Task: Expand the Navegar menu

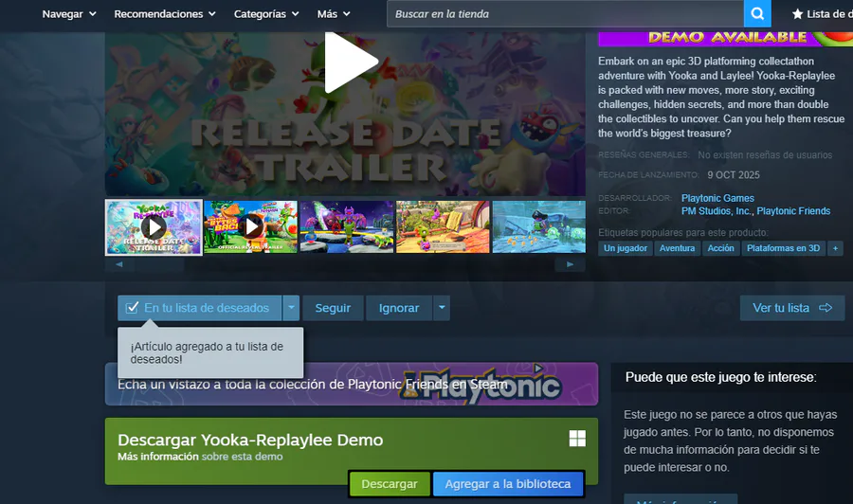Action: 69,14
